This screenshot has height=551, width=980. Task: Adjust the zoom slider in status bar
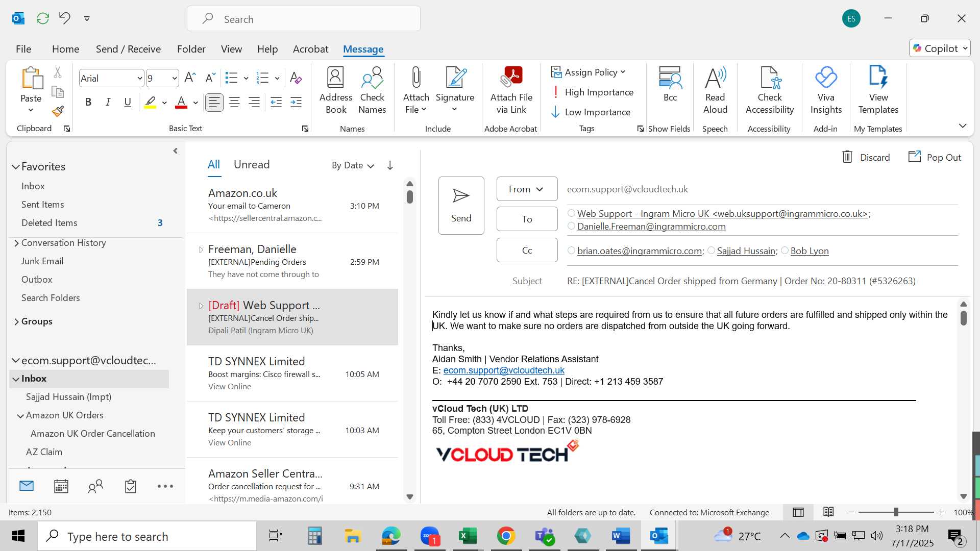pos(896,512)
